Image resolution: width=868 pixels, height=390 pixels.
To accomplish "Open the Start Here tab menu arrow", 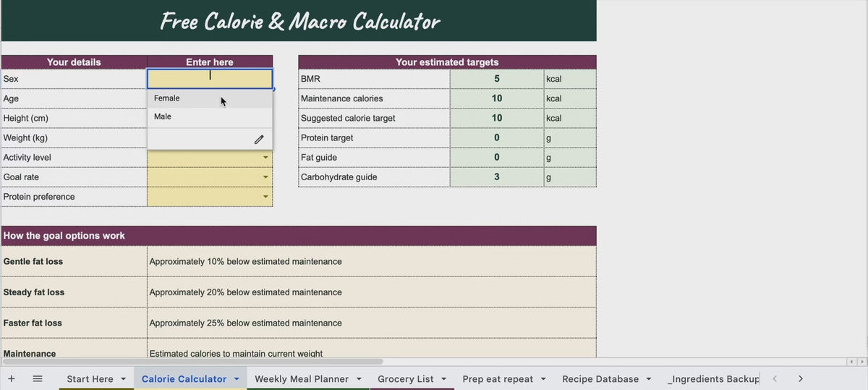I will click(x=123, y=379).
